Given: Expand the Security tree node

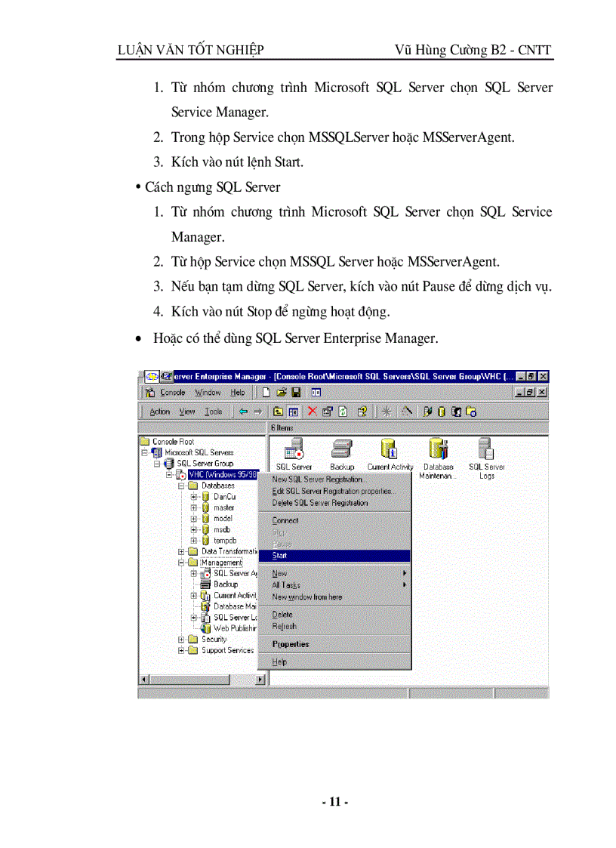Looking at the screenshot, I should coord(180,640).
